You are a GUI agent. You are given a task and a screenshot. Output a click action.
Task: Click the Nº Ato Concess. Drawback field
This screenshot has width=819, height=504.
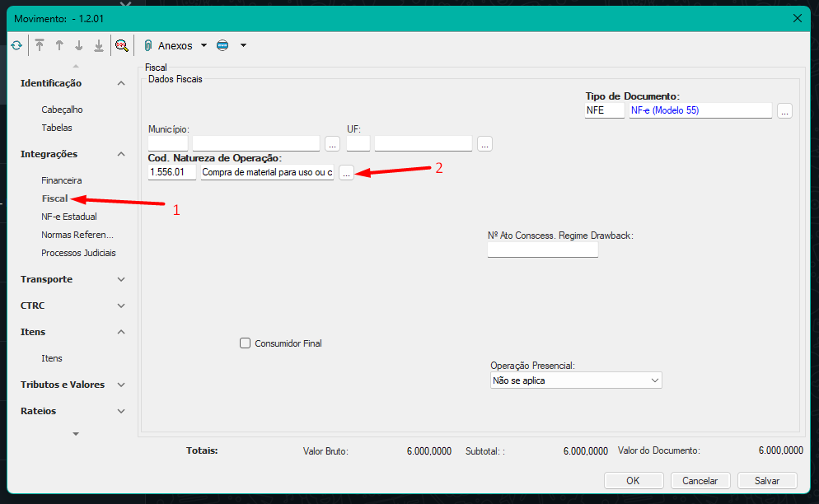(x=542, y=250)
